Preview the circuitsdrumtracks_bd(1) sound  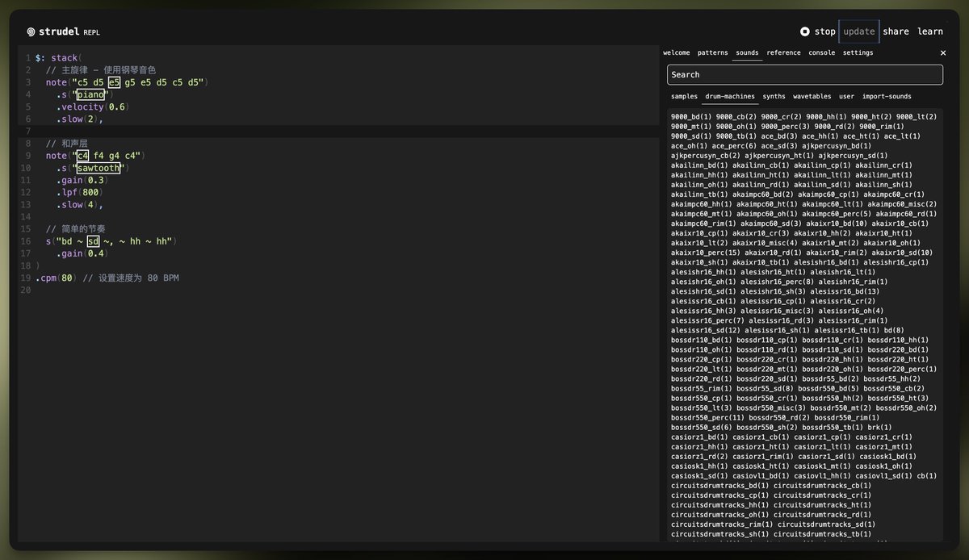pos(720,485)
